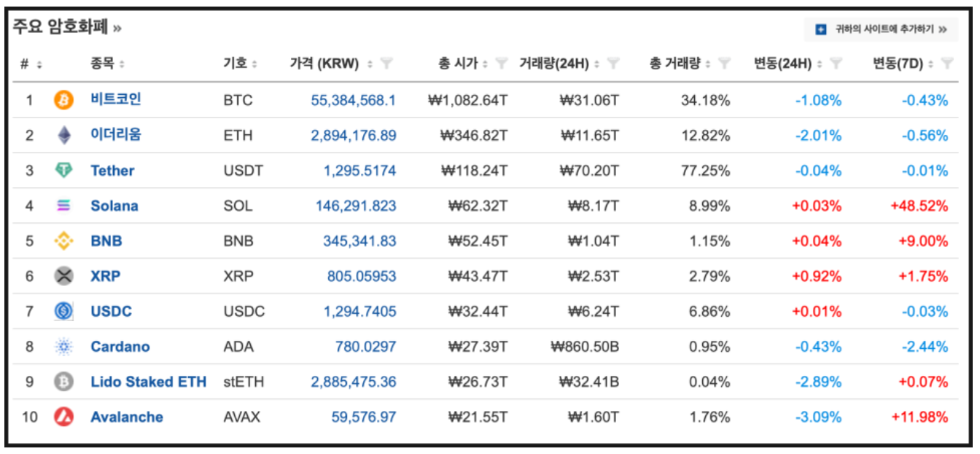Click the USDC price 1,294.7405
Viewport: 980px width, 454px height.
(x=360, y=312)
